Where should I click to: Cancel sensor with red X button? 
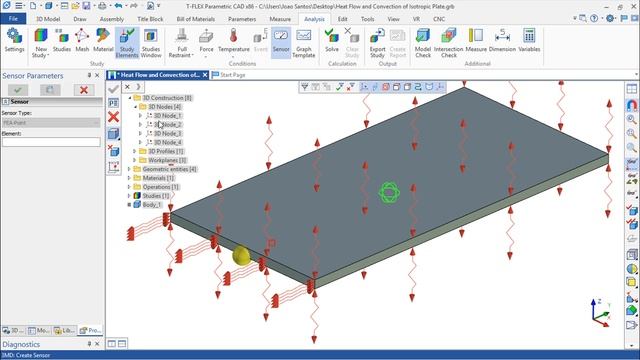(84, 90)
